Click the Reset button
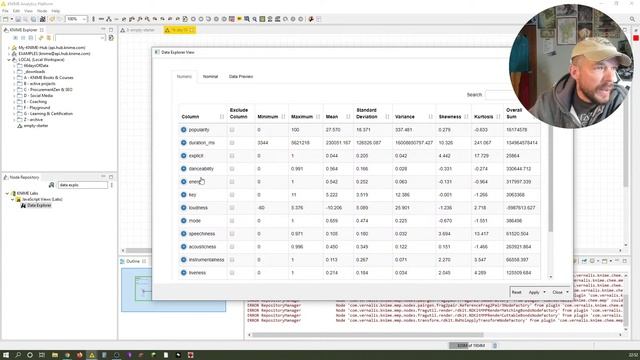The height and width of the screenshot is (360, 640). click(516, 292)
